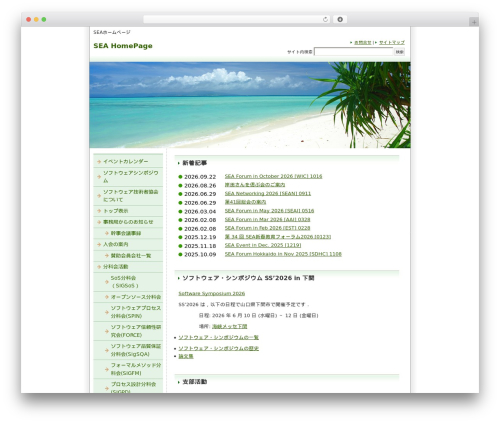Click the round button beside the address bar
Screen dimensions: 500x423
click(x=340, y=19)
